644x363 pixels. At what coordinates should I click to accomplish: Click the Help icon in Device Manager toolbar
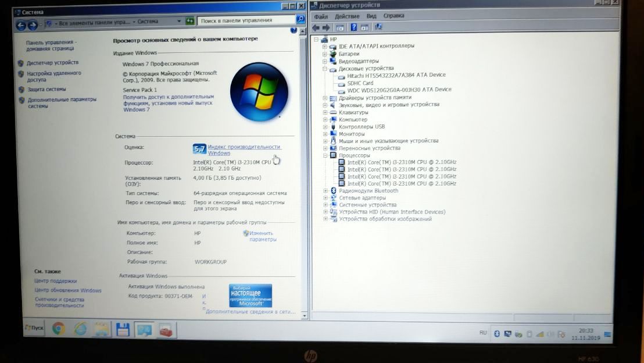coord(353,27)
